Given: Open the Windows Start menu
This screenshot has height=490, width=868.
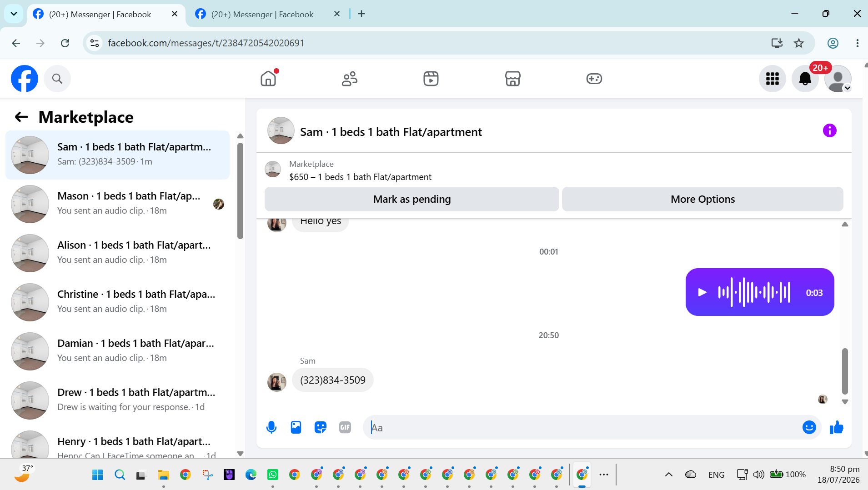Looking at the screenshot, I should coord(97,475).
